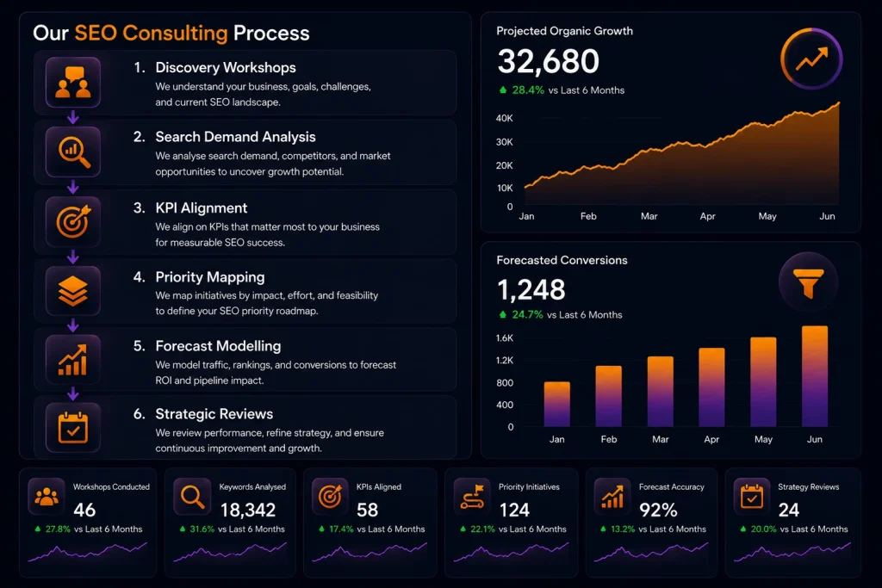882x588 pixels.
Task: Click the 32,680 organic growth value
Action: click(x=549, y=61)
